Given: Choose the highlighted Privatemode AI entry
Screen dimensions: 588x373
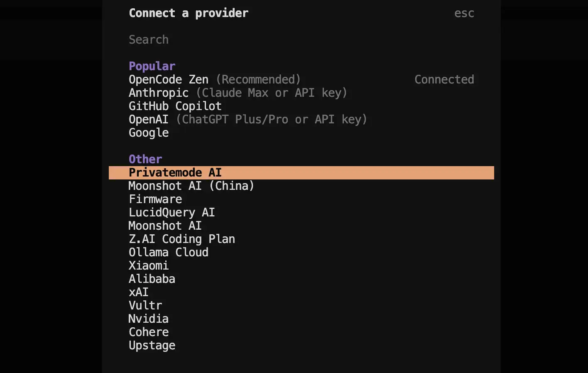Looking at the screenshot, I should 175,172.
